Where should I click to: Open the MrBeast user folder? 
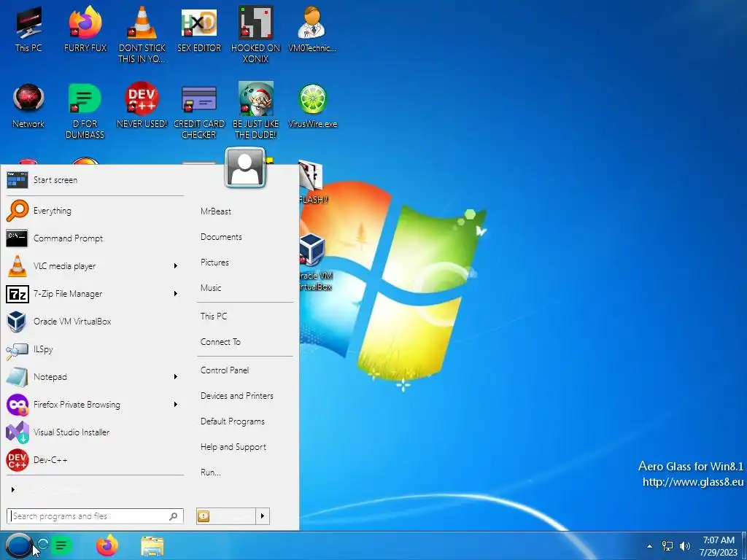tap(215, 211)
